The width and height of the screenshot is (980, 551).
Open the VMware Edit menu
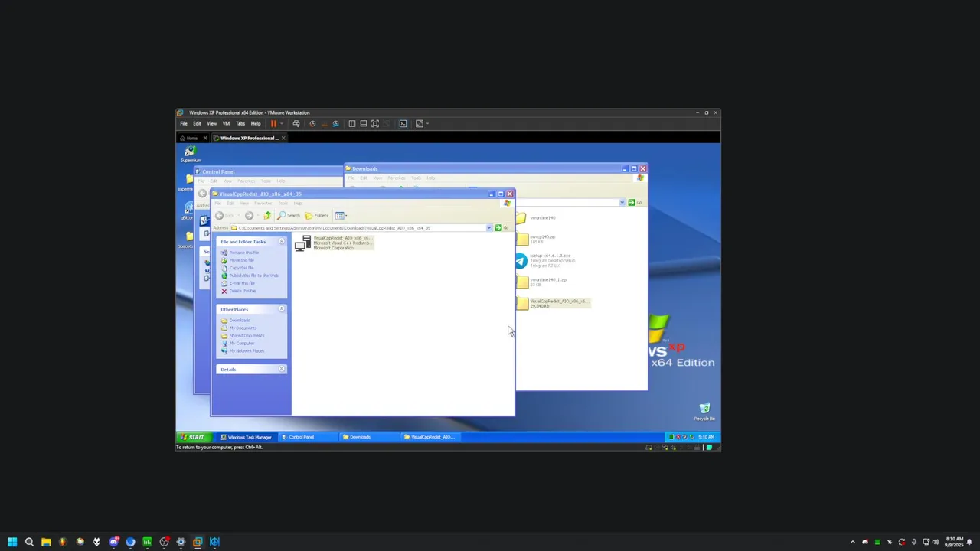pos(197,123)
